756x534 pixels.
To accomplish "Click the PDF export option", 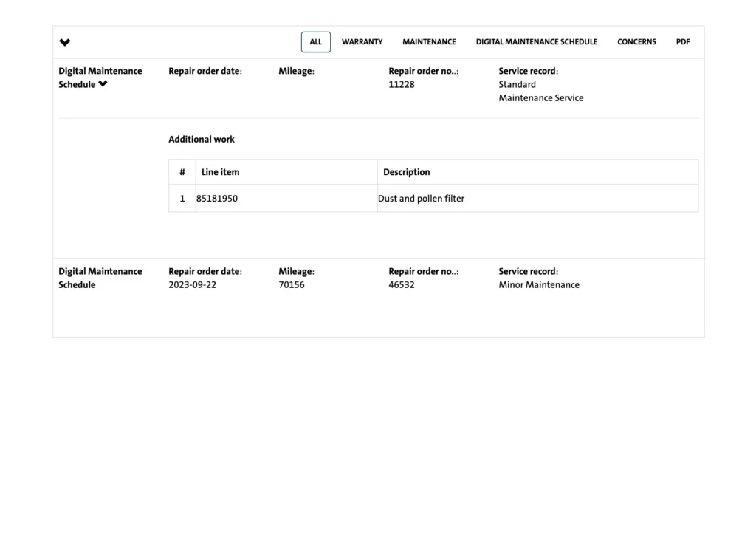I will tap(683, 42).
